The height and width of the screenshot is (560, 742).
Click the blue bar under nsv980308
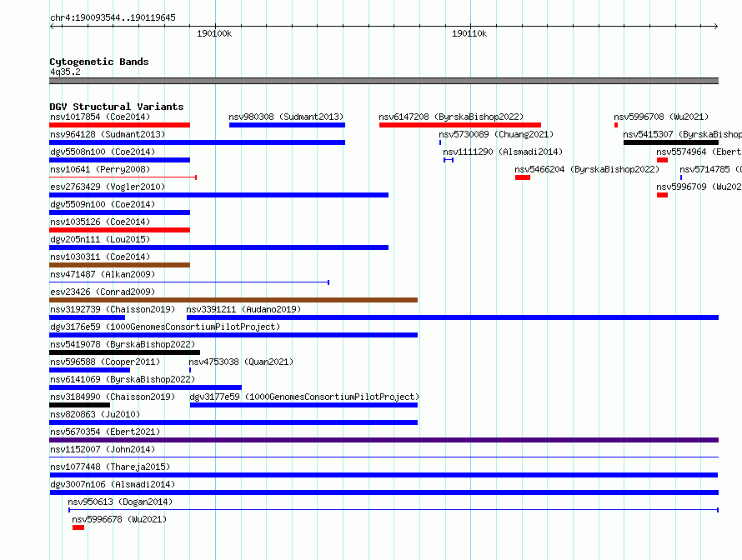pos(287,125)
